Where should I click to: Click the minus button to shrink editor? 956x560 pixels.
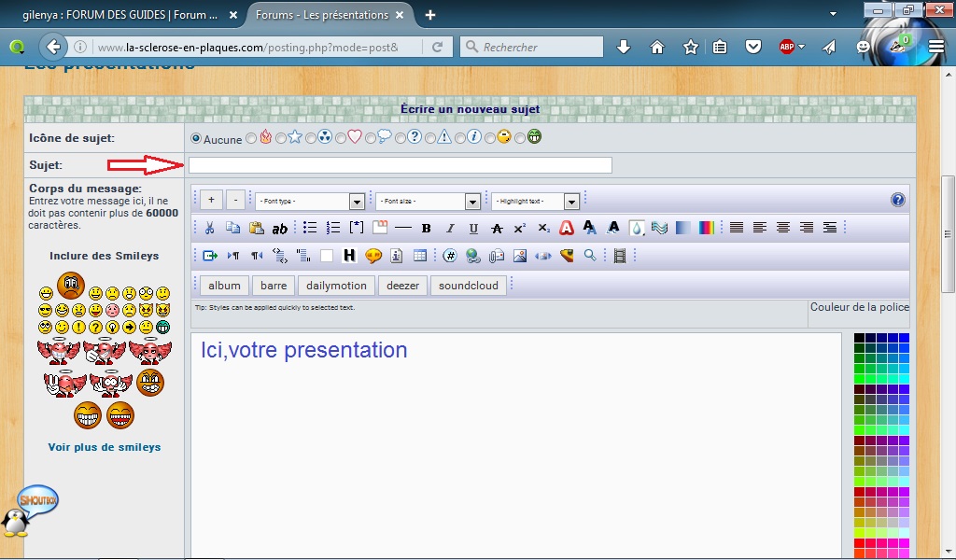click(x=235, y=200)
